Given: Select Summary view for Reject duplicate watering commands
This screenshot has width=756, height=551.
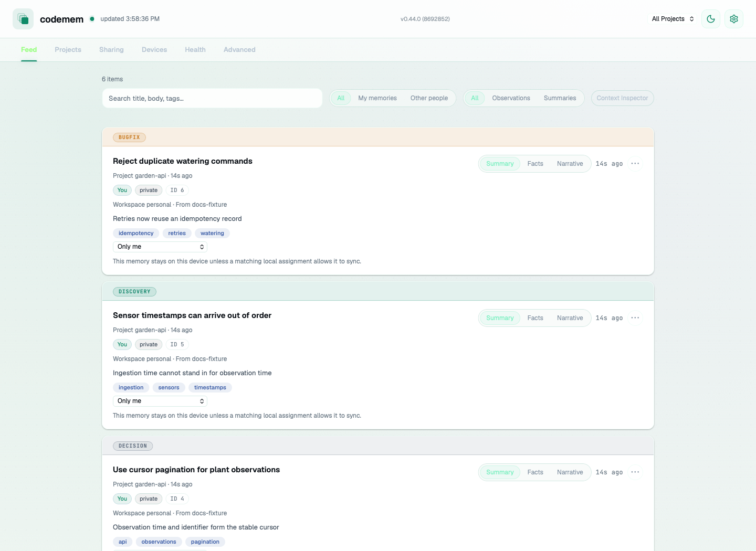Looking at the screenshot, I should (x=500, y=164).
